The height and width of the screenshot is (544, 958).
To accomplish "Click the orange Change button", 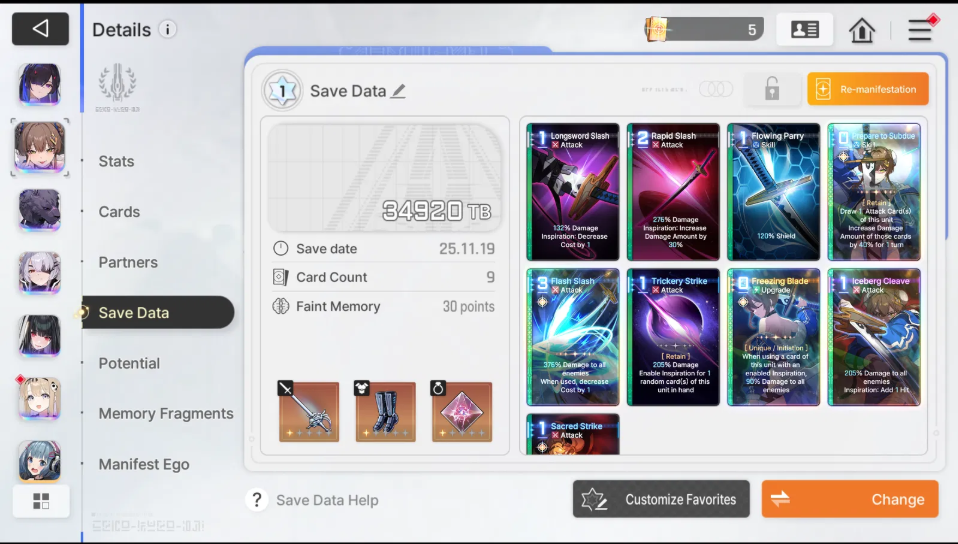I will click(x=850, y=499).
